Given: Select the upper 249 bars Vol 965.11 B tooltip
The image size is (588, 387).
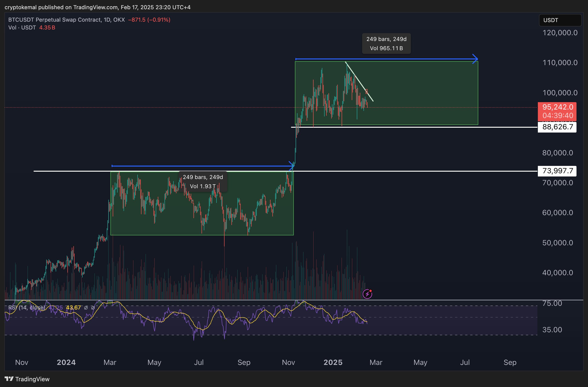Looking at the screenshot, I should (x=386, y=43).
